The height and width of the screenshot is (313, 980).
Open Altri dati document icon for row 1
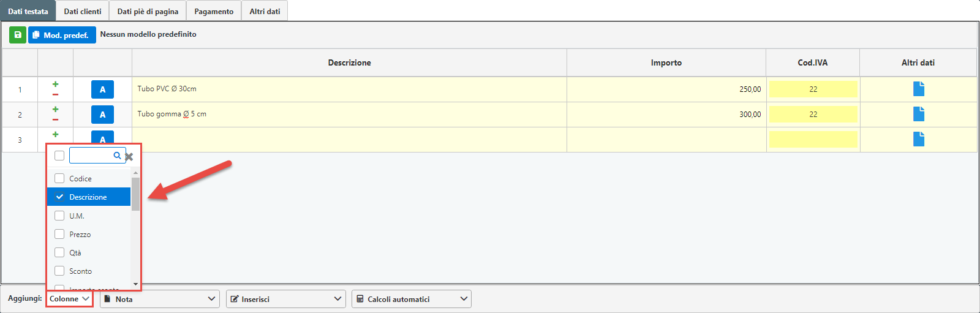pos(919,89)
